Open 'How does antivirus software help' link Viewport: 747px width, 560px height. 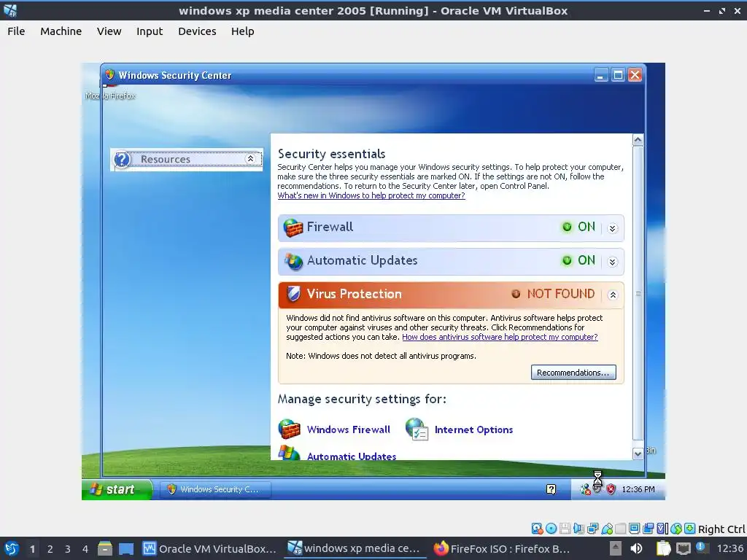500,337
